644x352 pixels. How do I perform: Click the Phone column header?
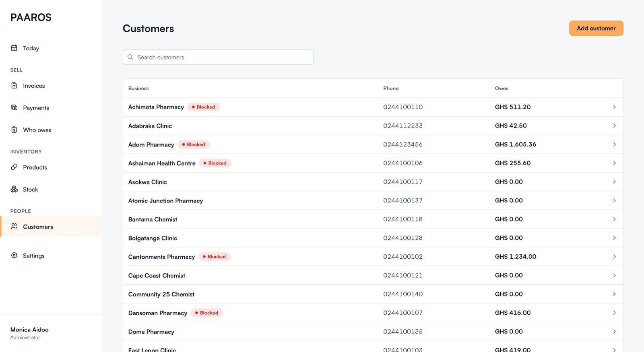point(391,89)
